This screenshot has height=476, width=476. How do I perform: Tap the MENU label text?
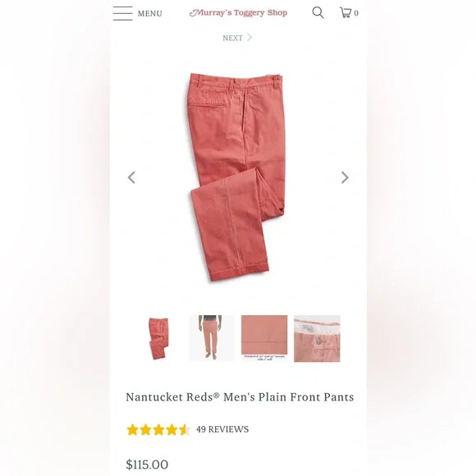coord(149,14)
